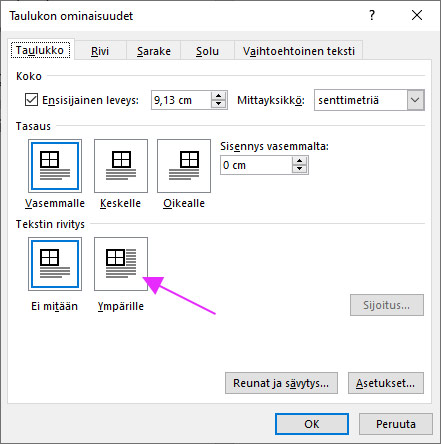
Task: Increase Ensisijainen leveys with up arrow
Action: pyautogui.click(x=219, y=96)
